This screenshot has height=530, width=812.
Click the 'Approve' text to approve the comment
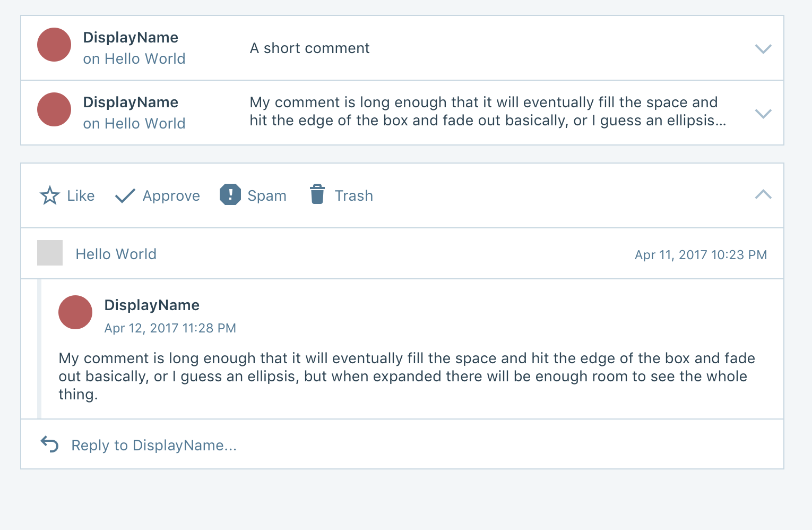(171, 196)
